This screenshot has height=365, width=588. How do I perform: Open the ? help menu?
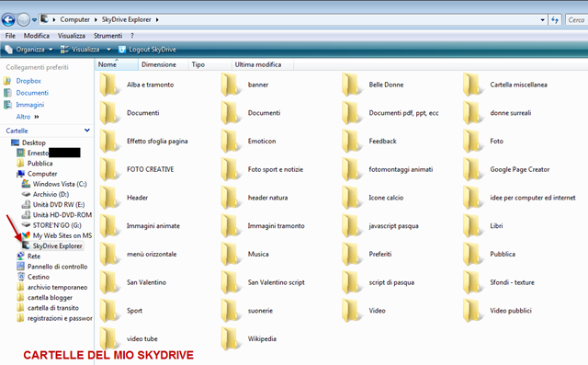click(132, 36)
